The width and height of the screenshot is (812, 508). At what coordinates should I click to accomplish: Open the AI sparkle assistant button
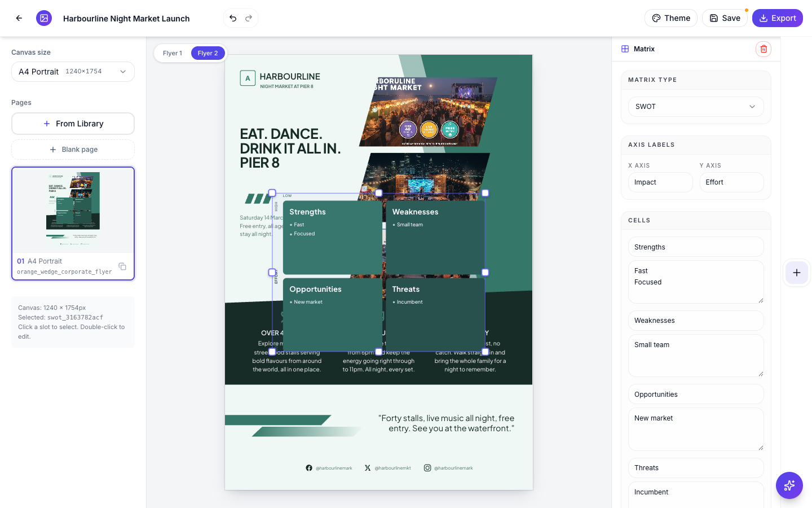tap(789, 485)
